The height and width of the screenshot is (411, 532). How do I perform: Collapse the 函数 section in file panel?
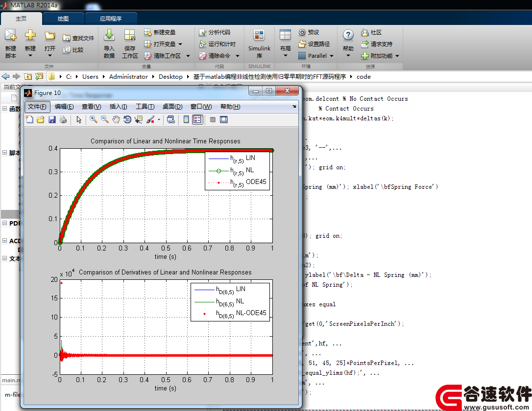coord(5,109)
